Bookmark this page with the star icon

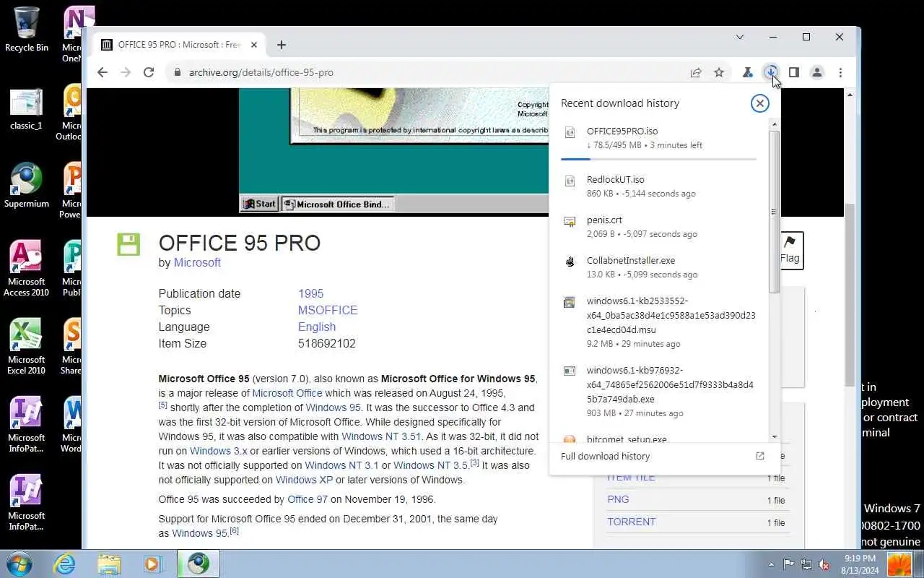[x=719, y=72]
